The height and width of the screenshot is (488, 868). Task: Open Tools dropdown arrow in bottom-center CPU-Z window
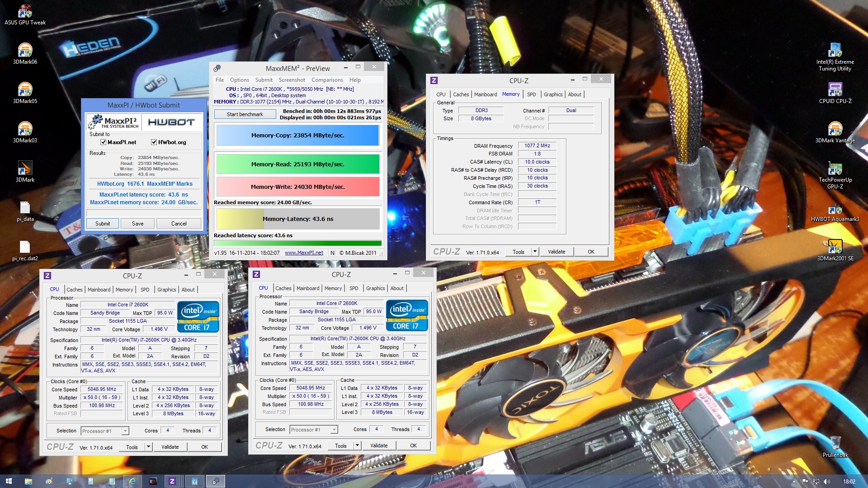click(x=357, y=446)
